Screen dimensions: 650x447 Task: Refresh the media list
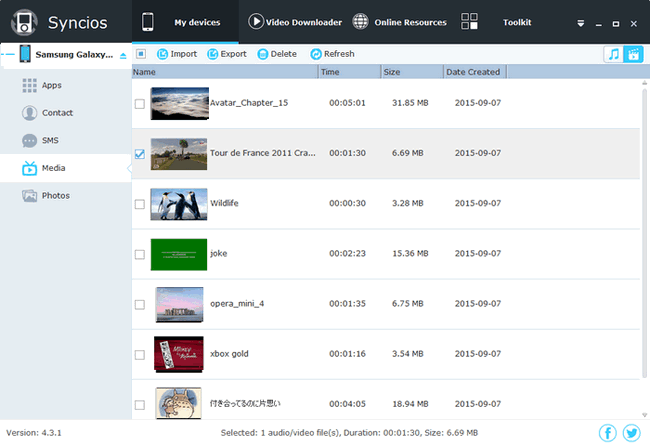332,54
